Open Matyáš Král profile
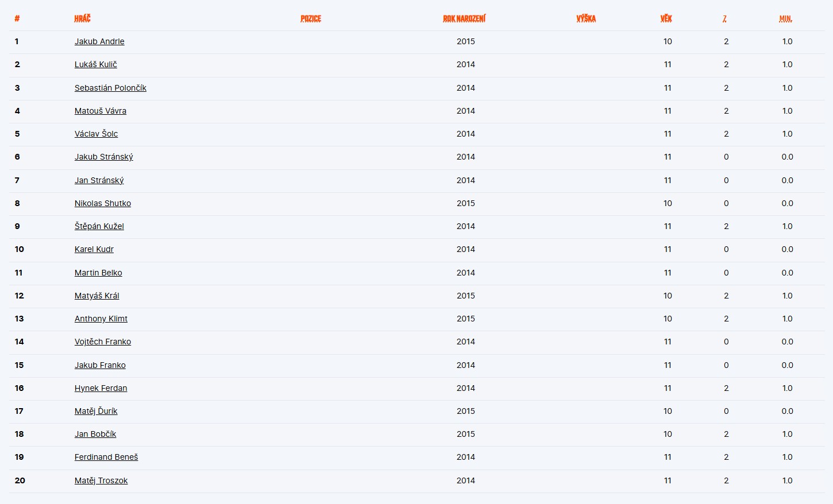 point(97,296)
